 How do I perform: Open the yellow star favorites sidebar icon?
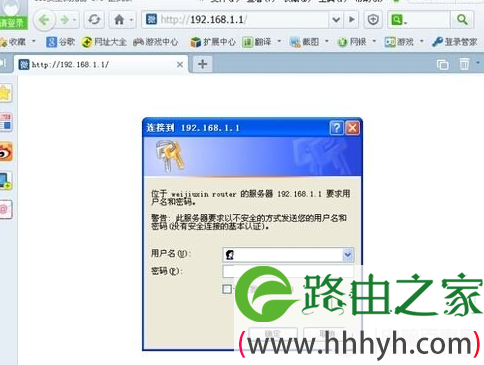click(x=5, y=93)
